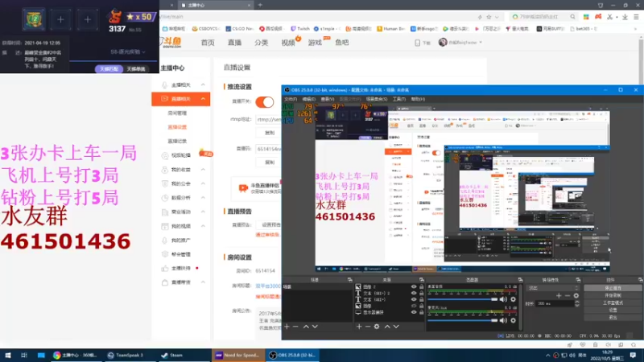Pop out the OBS Sources dock panel

click(421, 280)
